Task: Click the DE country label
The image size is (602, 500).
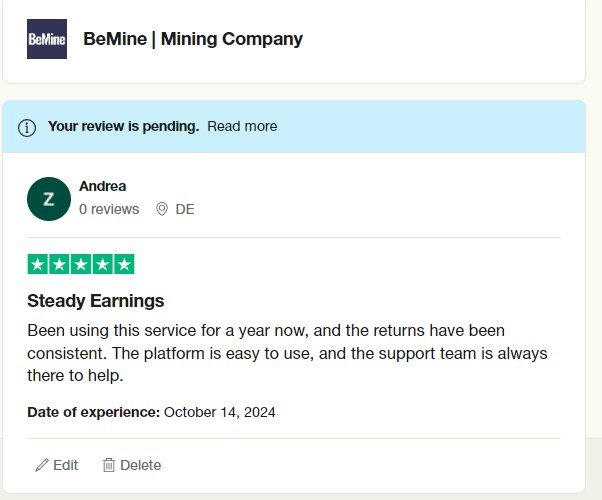Action: pyautogui.click(x=185, y=209)
